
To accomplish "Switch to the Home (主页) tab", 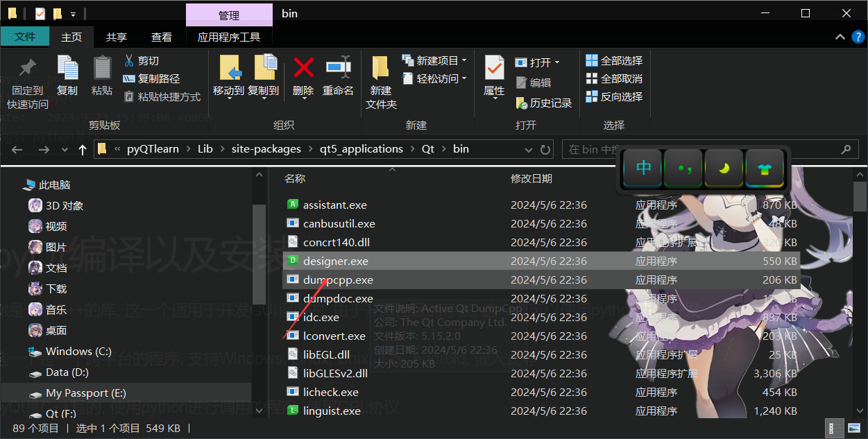I will click(x=71, y=37).
